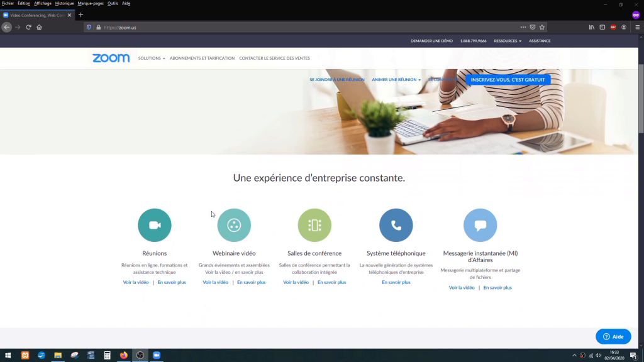Reload the page with the refresh icon
The image size is (644, 362).
pyautogui.click(x=28, y=27)
